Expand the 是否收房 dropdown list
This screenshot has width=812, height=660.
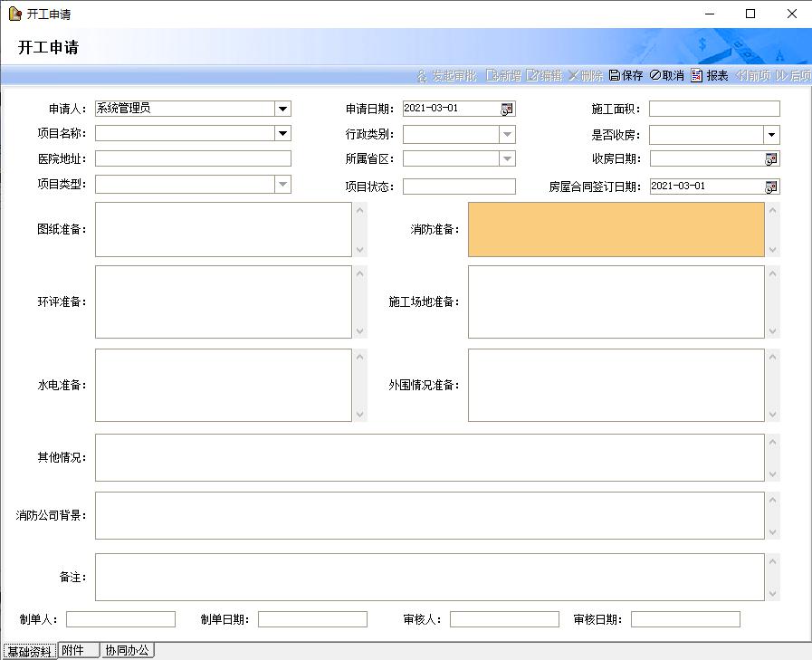pyautogui.click(x=771, y=135)
